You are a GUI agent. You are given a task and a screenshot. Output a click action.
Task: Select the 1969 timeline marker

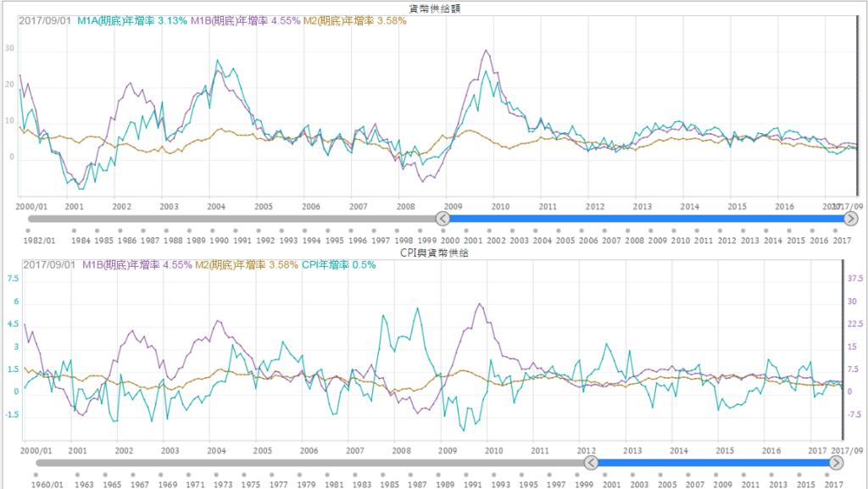click(x=160, y=475)
